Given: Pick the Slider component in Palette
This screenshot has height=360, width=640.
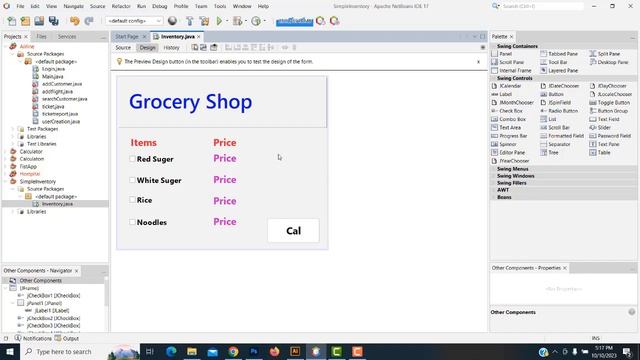Looking at the screenshot, I should pos(600,128).
